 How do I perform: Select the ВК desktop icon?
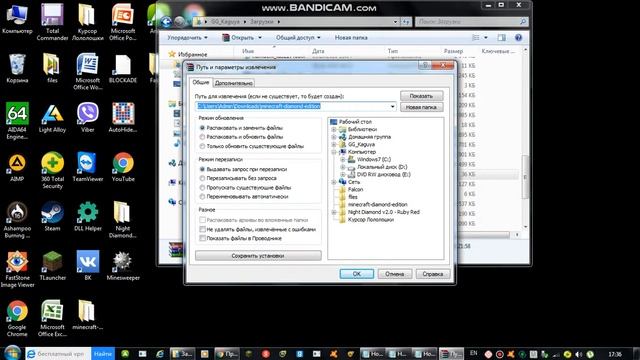87,266
